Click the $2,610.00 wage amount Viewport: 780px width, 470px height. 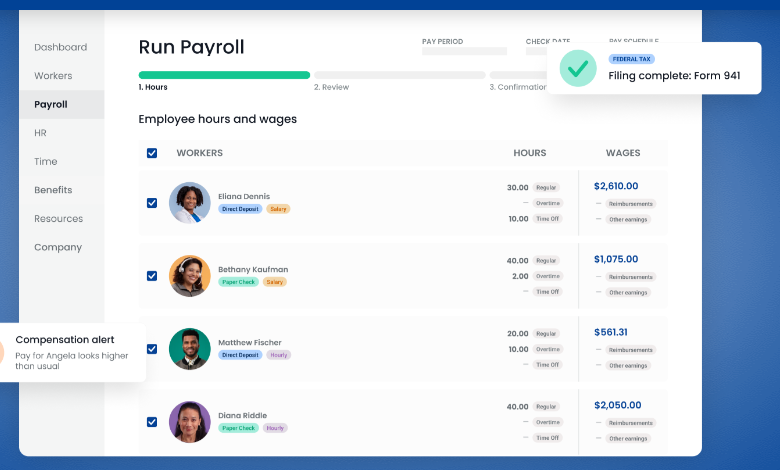616,186
